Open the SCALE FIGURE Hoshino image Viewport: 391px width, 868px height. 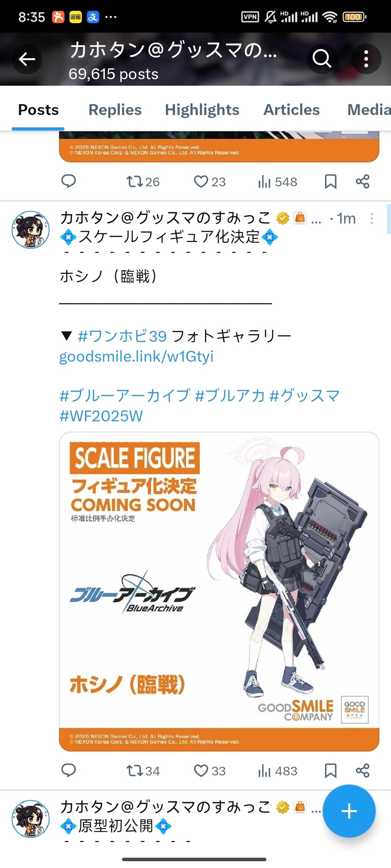tap(219, 591)
